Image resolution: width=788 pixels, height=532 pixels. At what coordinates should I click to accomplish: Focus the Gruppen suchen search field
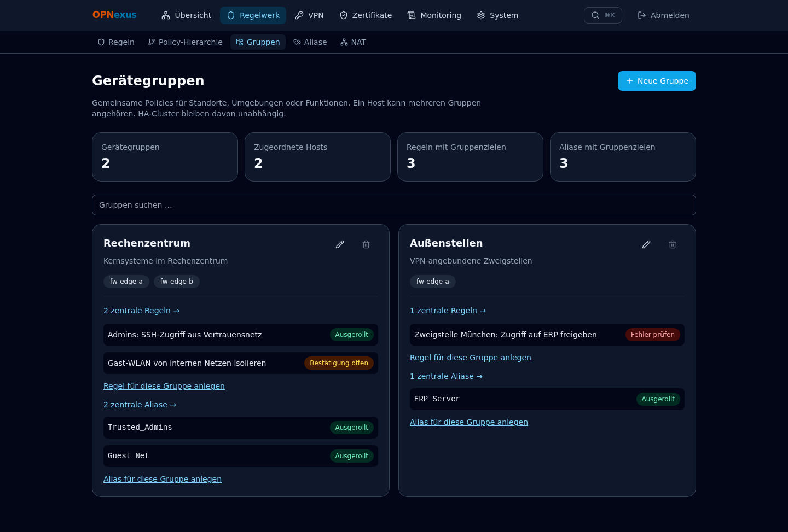point(394,205)
